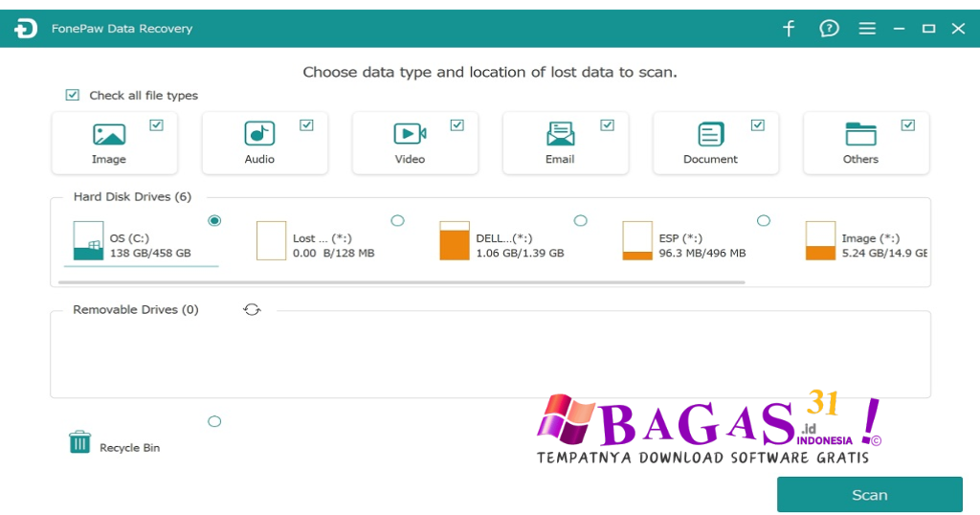Click the Lost partition drive icon
This screenshot has width=980, height=515.
click(x=271, y=240)
